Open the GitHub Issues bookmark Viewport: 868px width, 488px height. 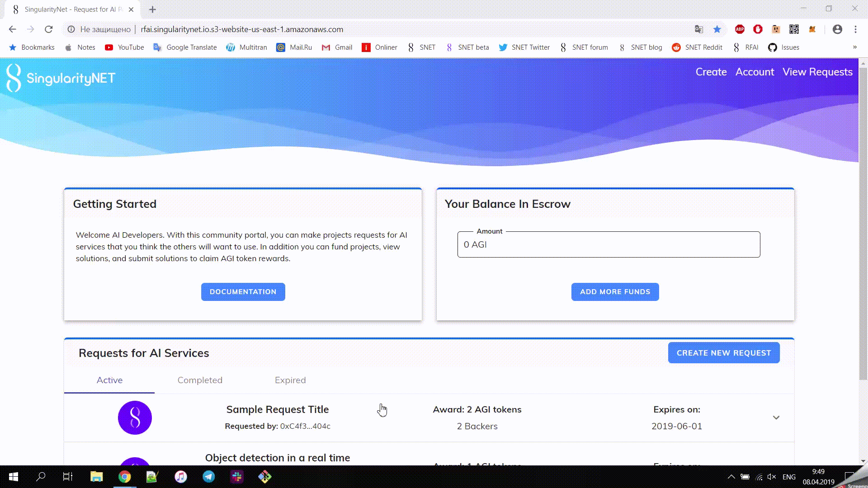click(784, 47)
